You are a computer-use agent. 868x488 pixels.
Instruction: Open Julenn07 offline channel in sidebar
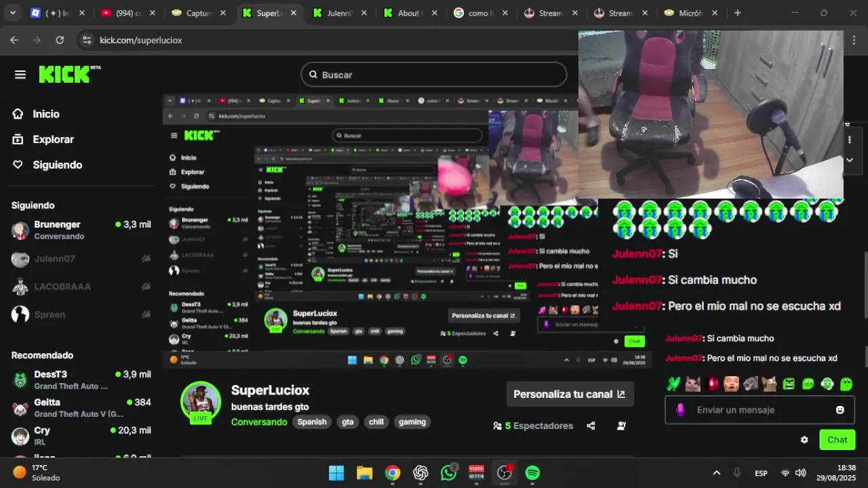pos(81,258)
